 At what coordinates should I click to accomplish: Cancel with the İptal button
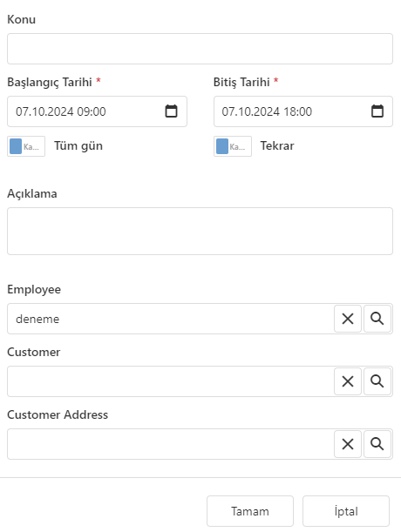click(x=346, y=511)
